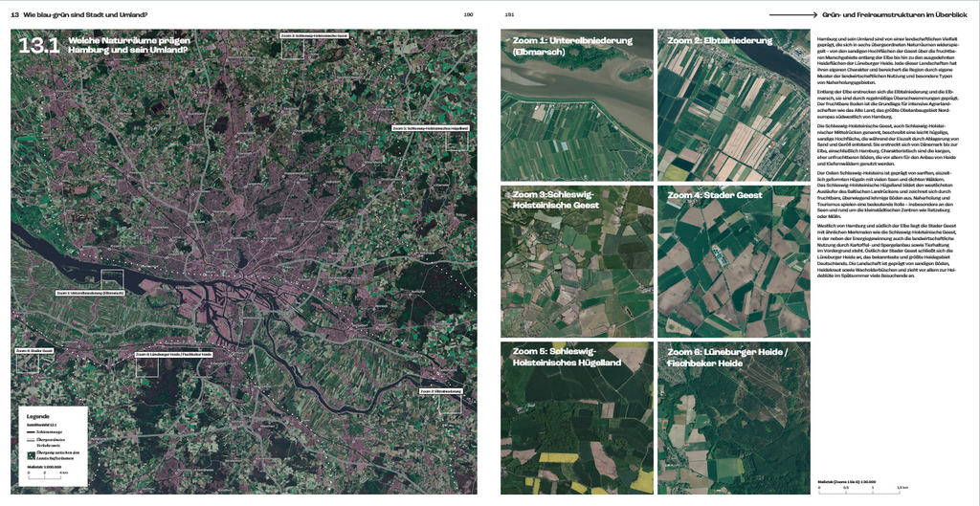Select Zoom 5 Schleswig-Holsteinisches Hügelland map label
Screen dimensions: 980x506
pyautogui.click(x=431, y=127)
